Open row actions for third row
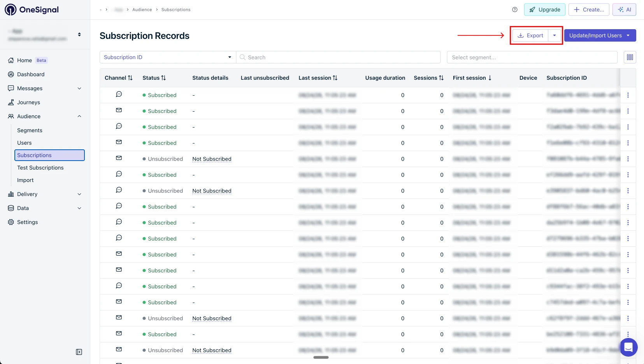The width and height of the screenshot is (644, 364). click(x=628, y=127)
